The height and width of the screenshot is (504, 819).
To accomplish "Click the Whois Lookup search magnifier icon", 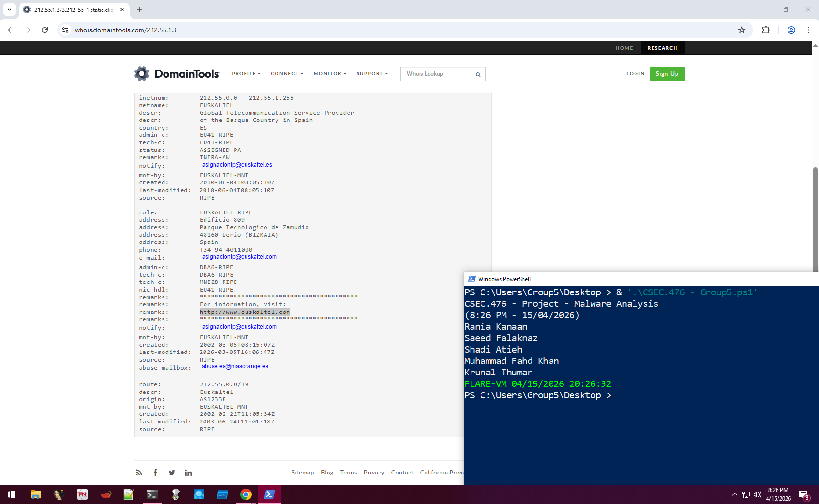I will [x=478, y=74].
